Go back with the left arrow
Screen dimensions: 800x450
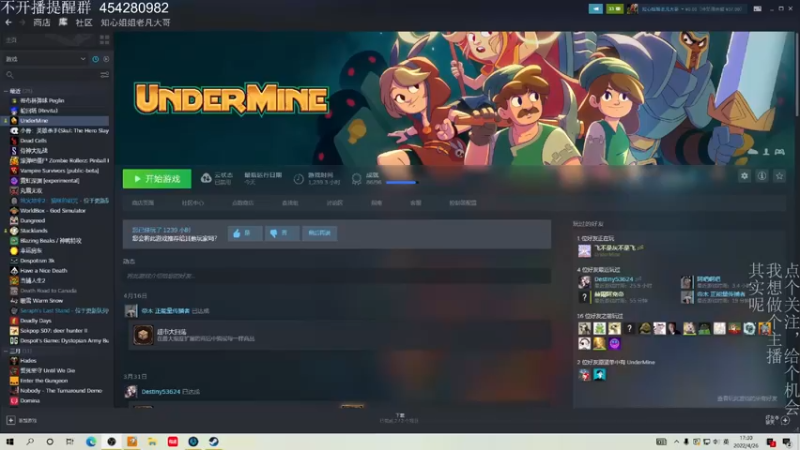click(8, 22)
